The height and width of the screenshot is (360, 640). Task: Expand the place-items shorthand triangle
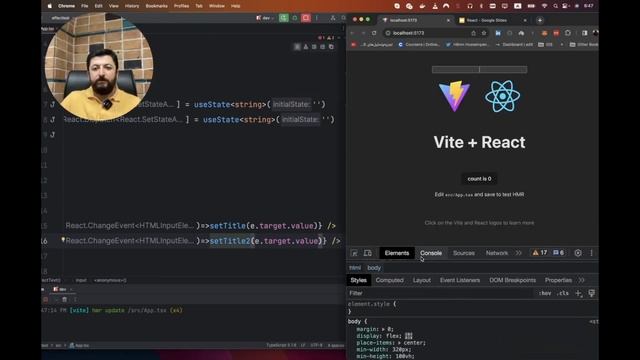click(399, 343)
